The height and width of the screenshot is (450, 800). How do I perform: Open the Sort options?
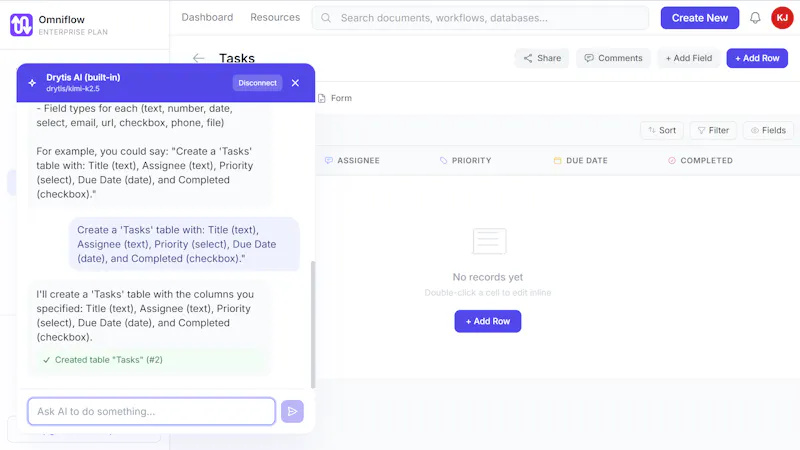coord(662,130)
